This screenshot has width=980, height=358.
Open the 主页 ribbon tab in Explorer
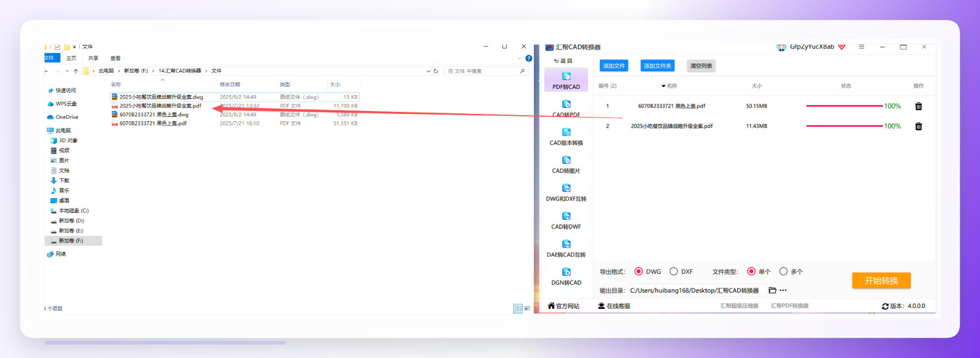click(71, 58)
